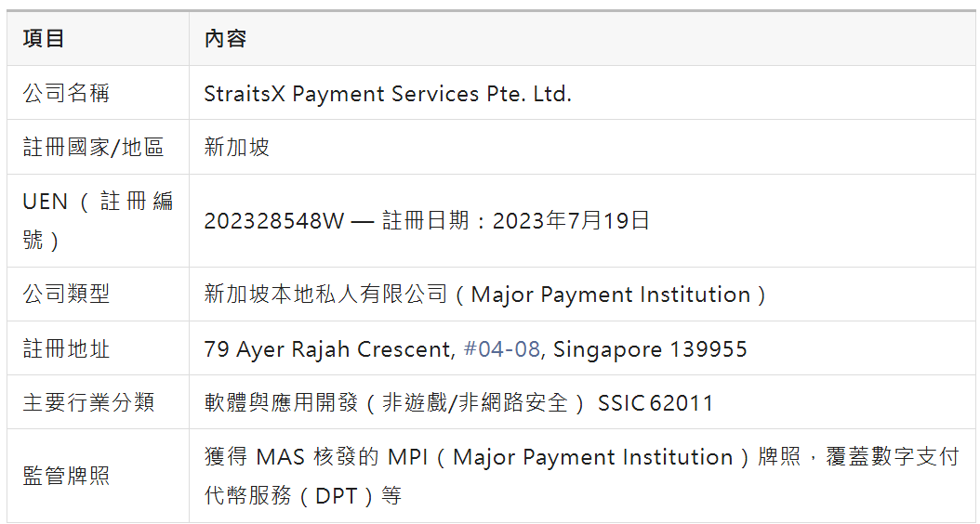This screenshot has height=524, width=980.
Task: Select the 註冊地址 label cell
Action: pos(66,348)
